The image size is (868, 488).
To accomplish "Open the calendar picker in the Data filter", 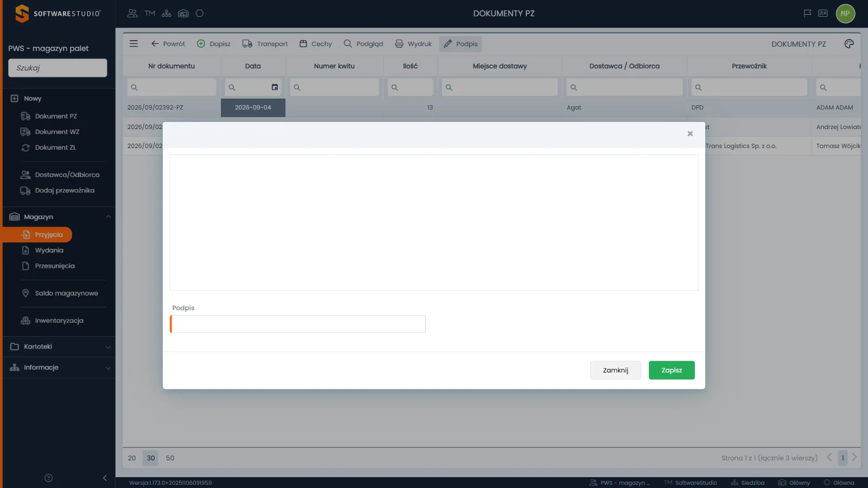I will click(x=275, y=87).
